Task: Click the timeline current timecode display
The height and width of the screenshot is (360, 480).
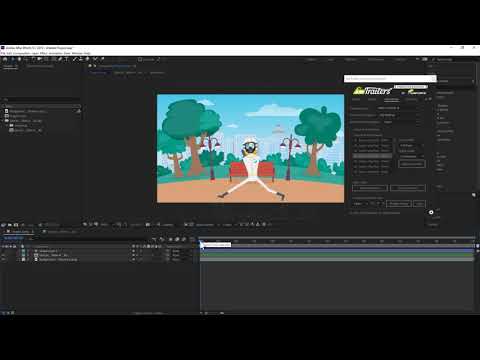Action: point(13,238)
